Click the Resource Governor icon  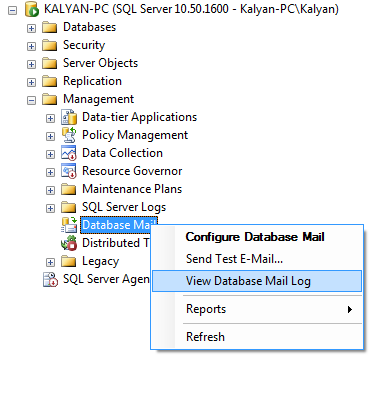[x=69, y=171]
